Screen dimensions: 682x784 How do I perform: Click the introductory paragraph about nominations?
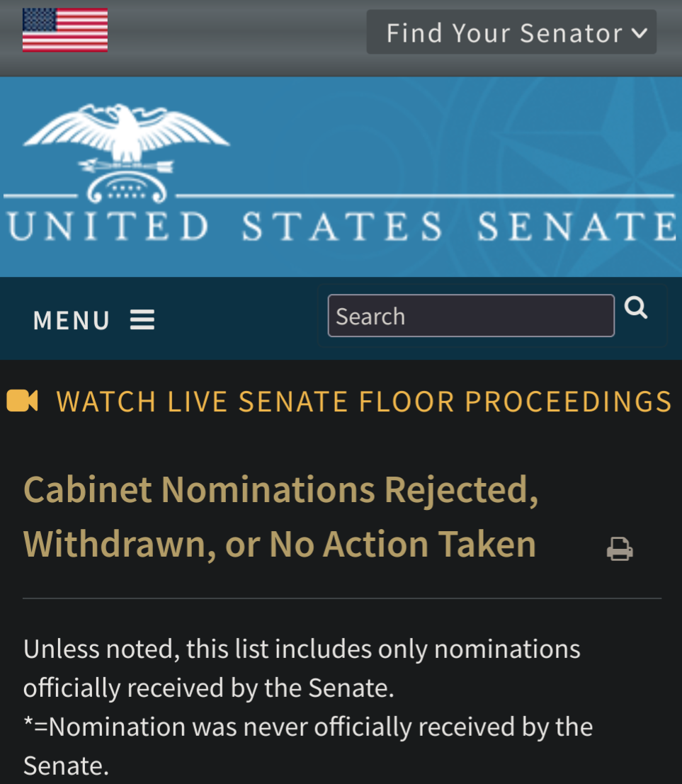pyautogui.click(x=302, y=668)
